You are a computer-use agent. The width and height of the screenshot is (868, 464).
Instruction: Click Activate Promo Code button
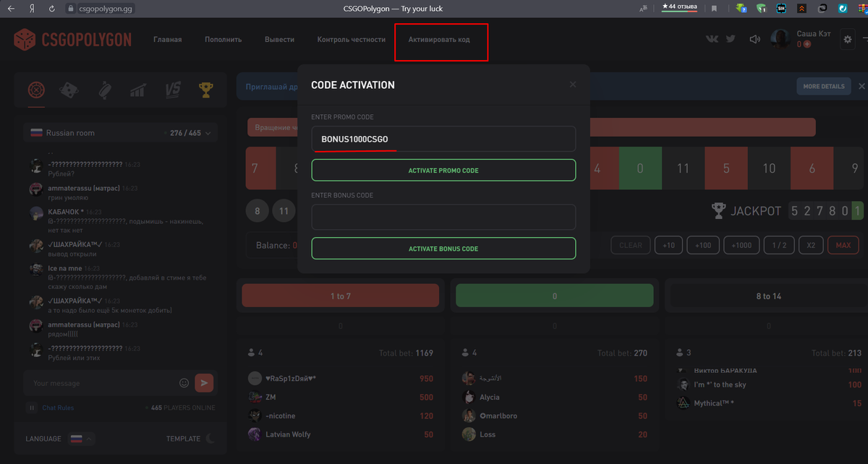click(x=443, y=171)
